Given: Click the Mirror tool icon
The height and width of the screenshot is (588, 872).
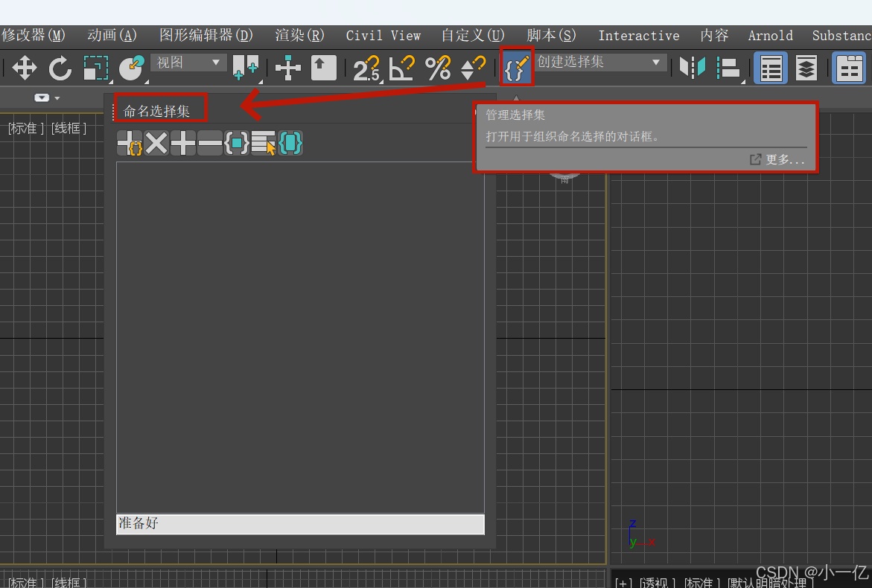Looking at the screenshot, I should tap(693, 68).
